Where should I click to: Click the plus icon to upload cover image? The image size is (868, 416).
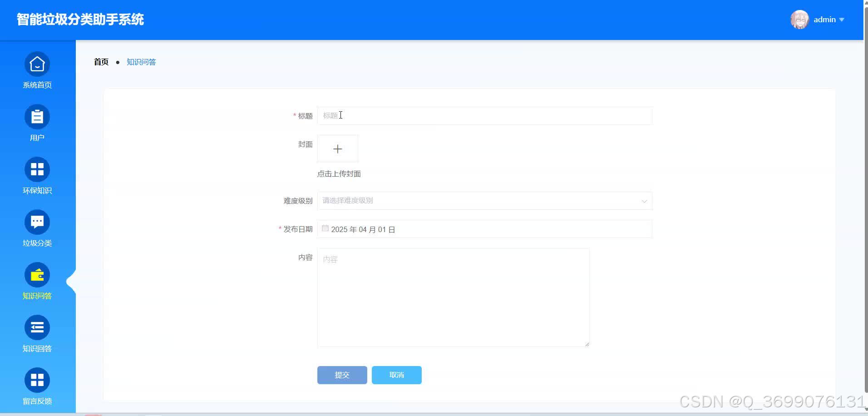(x=337, y=149)
